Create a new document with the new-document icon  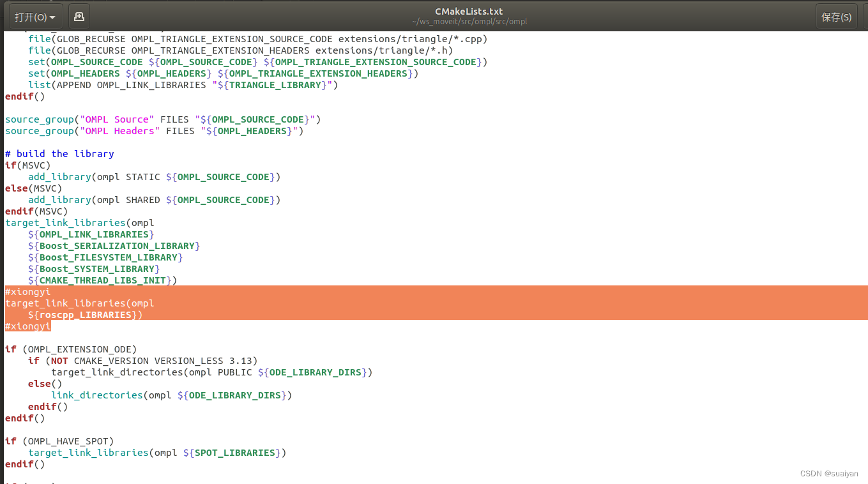(x=78, y=16)
